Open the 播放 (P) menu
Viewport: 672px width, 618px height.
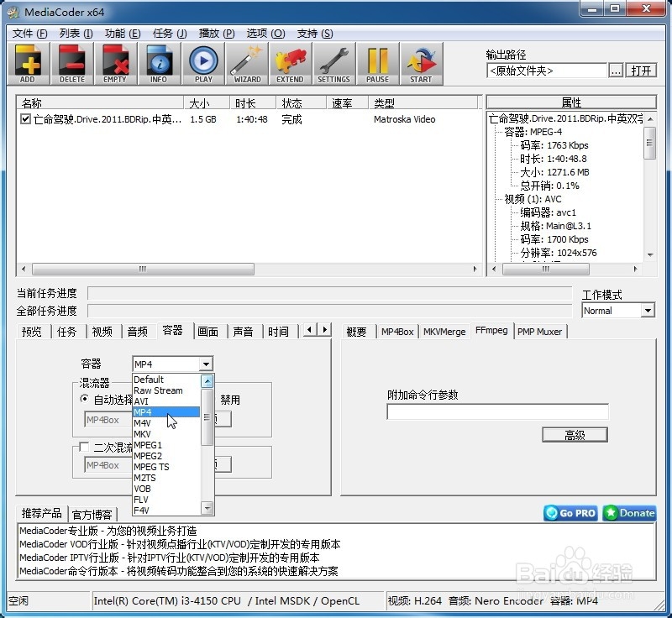coord(217,34)
